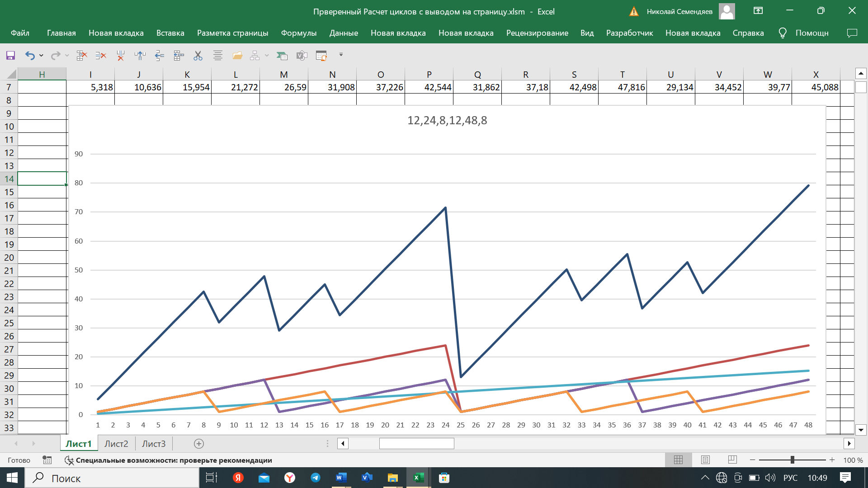Click the account warning triangle icon
This screenshot has height=488, width=868.
[634, 12]
